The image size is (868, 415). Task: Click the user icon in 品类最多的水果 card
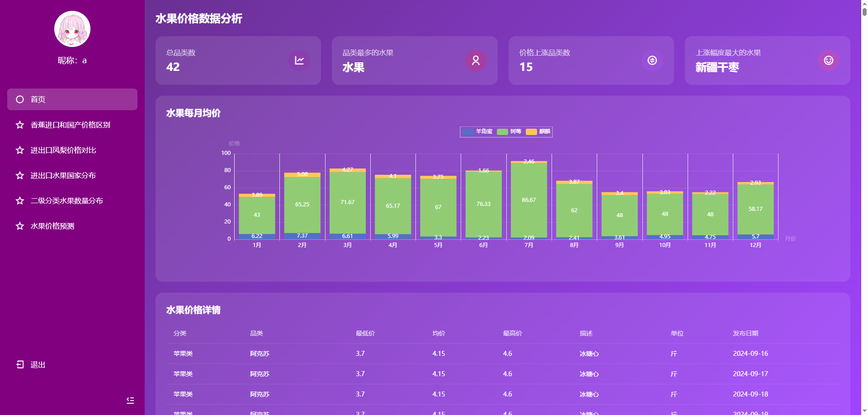tap(476, 61)
